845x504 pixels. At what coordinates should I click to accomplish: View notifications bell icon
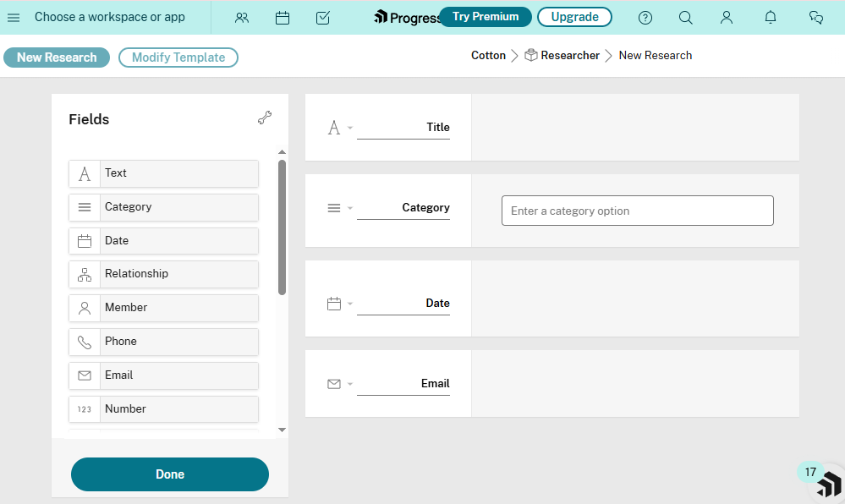pyautogui.click(x=771, y=18)
